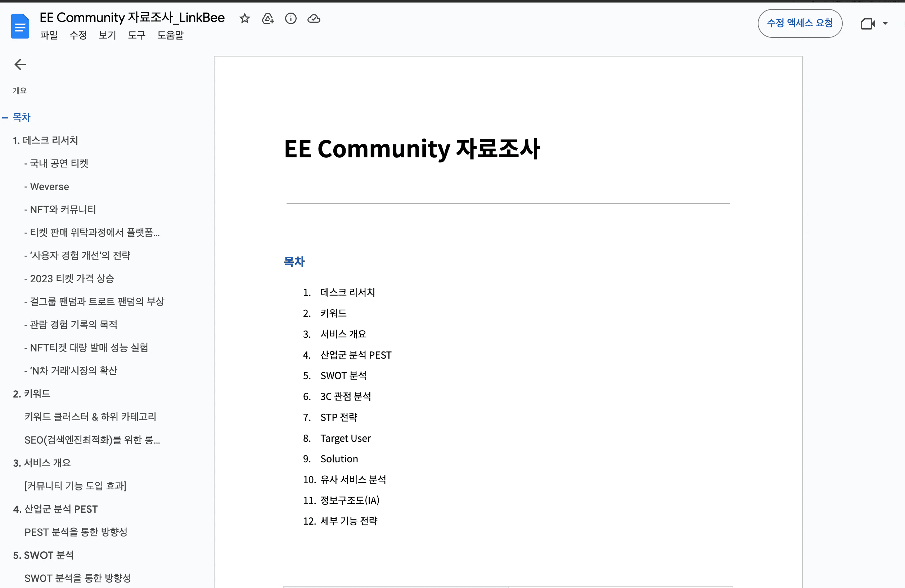Open outline item 티켓 판매 위탁과정에서 플랫폼
905x588 pixels.
(92, 232)
